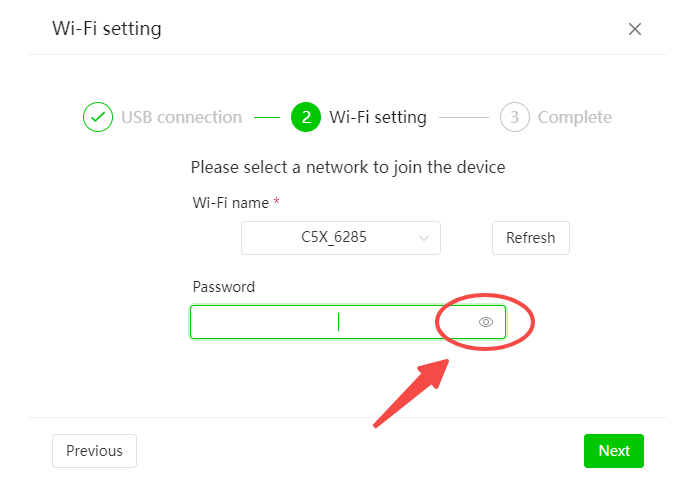680x480 pixels.
Task: Go back with the Previous button
Action: coord(94,451)
